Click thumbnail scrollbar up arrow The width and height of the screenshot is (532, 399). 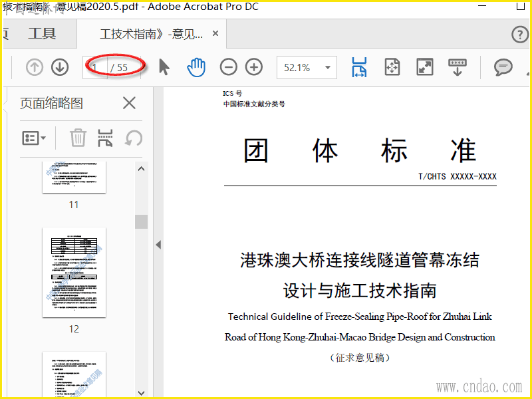tap(142, 169)
